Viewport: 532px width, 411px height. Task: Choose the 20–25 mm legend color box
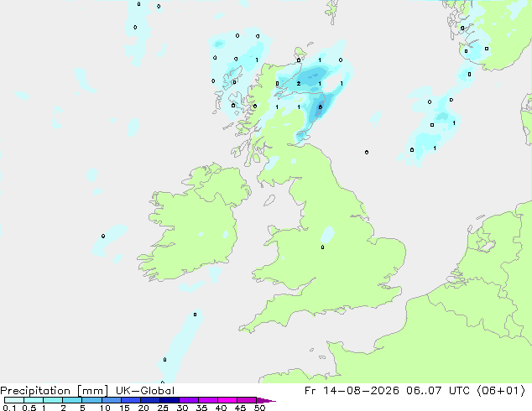point(149,400)
